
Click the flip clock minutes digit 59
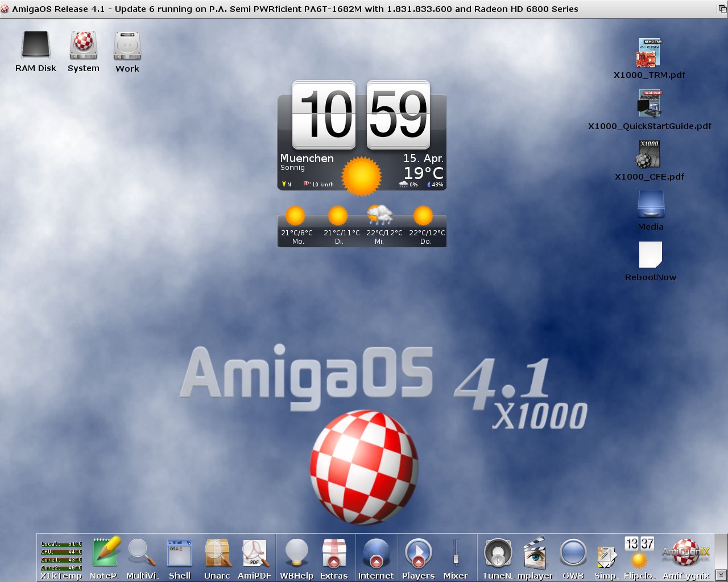point(398,115)
